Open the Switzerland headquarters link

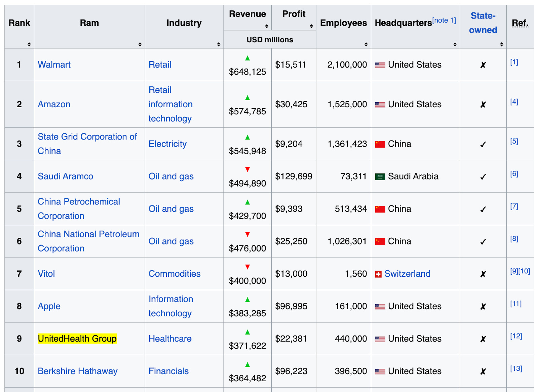(x=408, y=274)
